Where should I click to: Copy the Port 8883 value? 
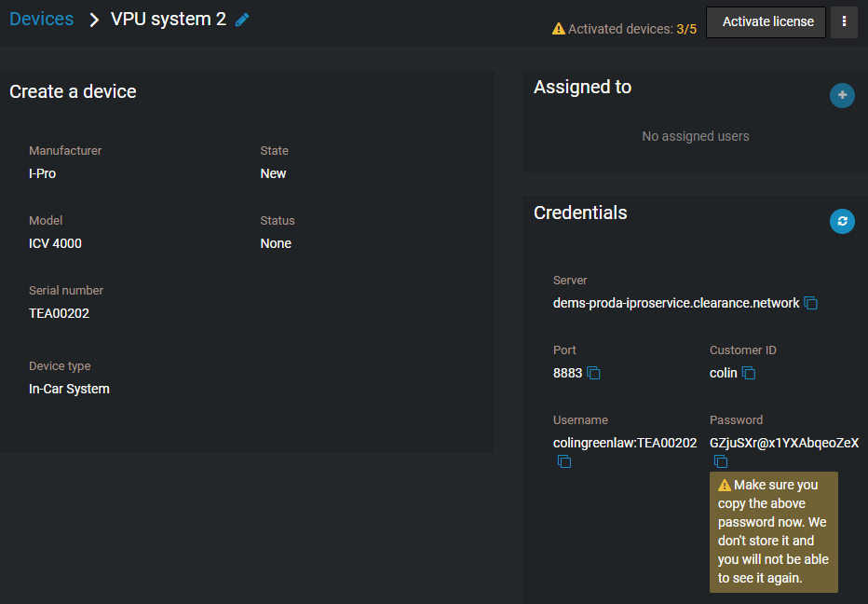(593, 373)
